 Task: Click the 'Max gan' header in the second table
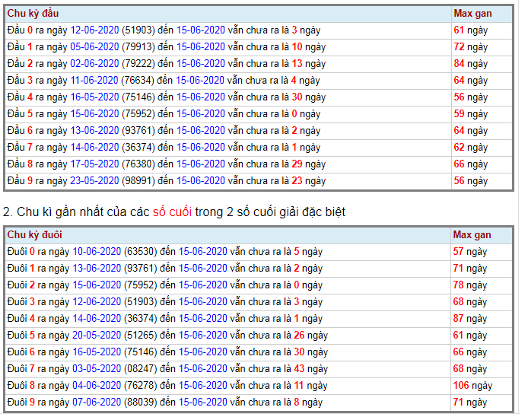(472, 235)
